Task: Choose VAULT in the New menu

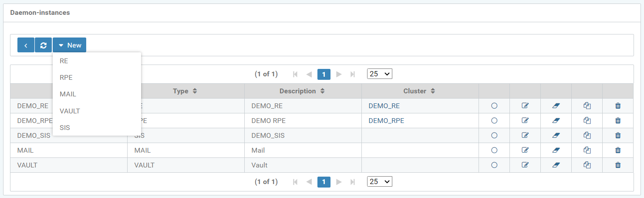Action: [x=70, y=111]
